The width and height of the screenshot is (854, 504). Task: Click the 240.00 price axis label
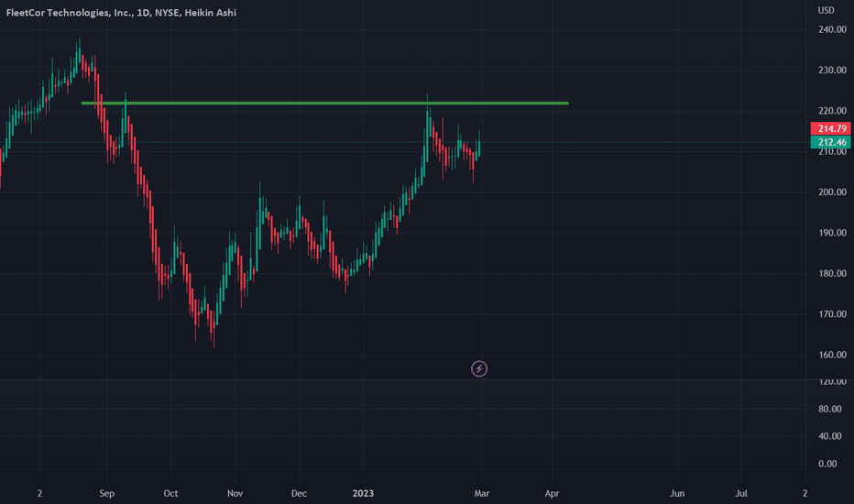tap(832, 29)
